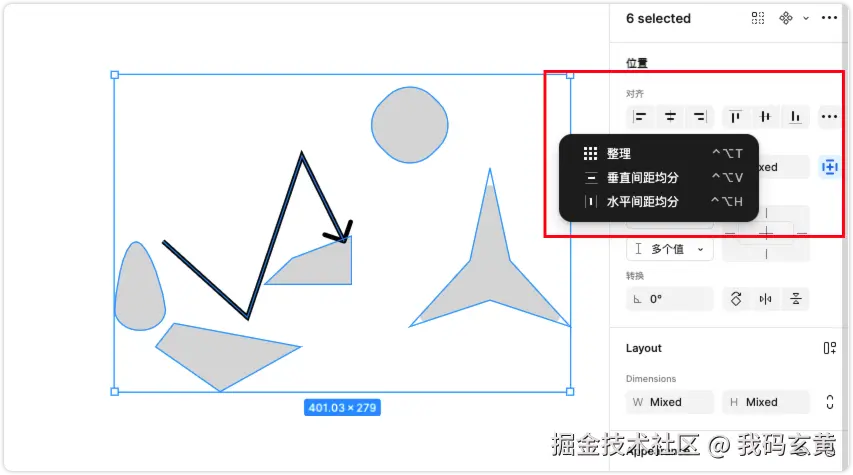This screenshot has height=475, width=853.
Task: Click the create component icon
Action: click(x=786, y=18)
